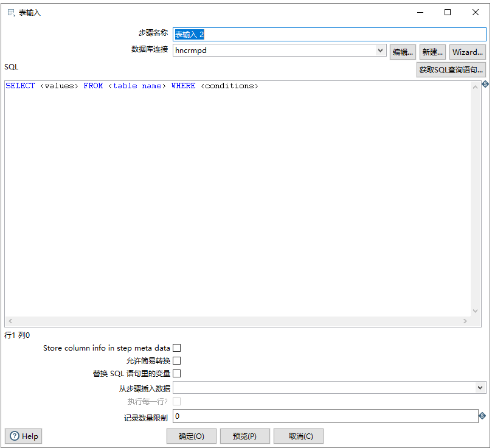Click the FROM keyword in the SQL
Screen dimensions: 492x448
click(x=93, y=86)
